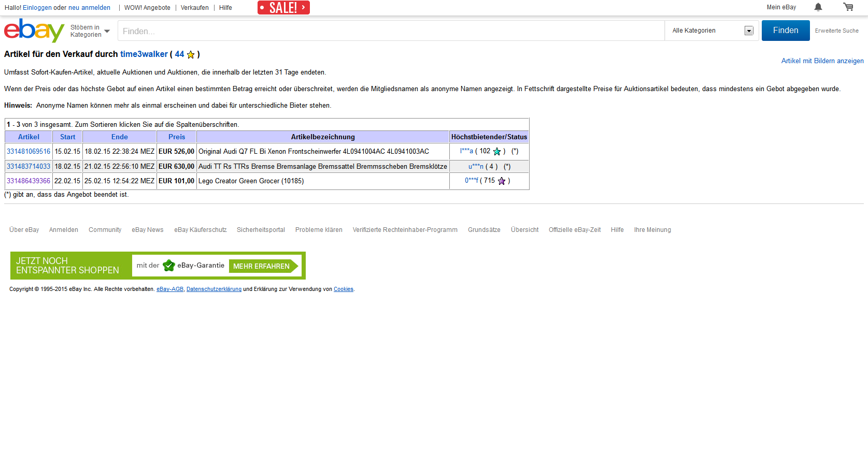Open Verifizierte Rechteinhaber-Programm link
This screenshot has height=468, width=868.
pos(405,230)
